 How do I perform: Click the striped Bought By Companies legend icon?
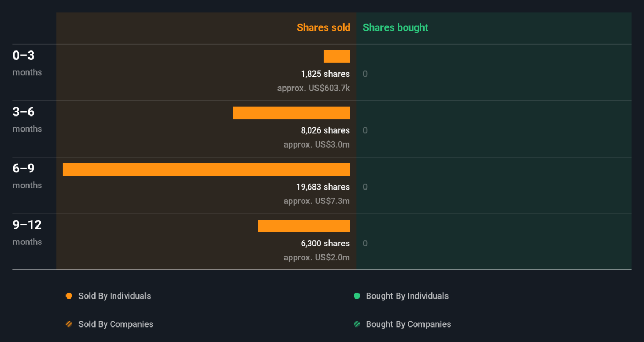pos(356,324)
